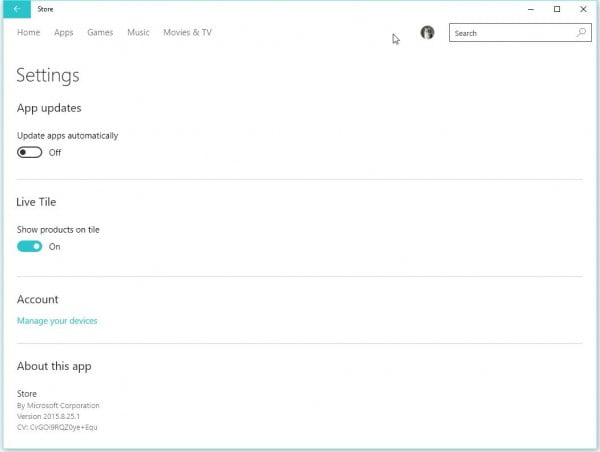
Task: Navigate to Movies & TV
Action: [x=187, y=32]
